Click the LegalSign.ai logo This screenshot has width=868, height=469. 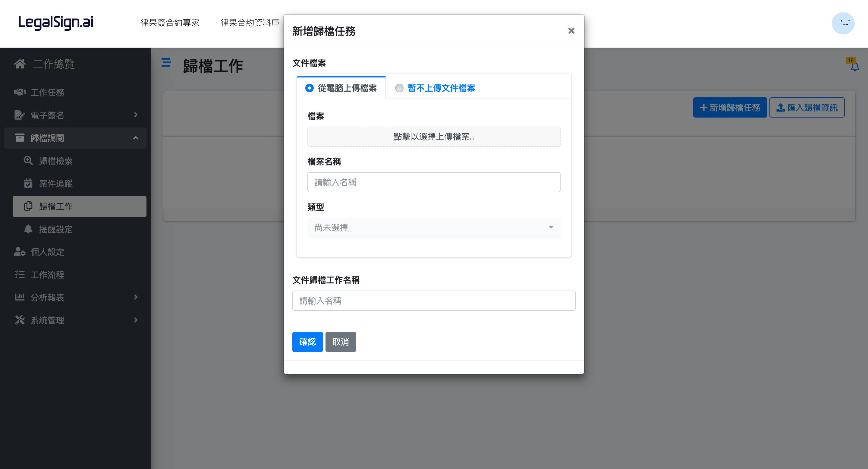pyautogui.click(x=55, y=23)
